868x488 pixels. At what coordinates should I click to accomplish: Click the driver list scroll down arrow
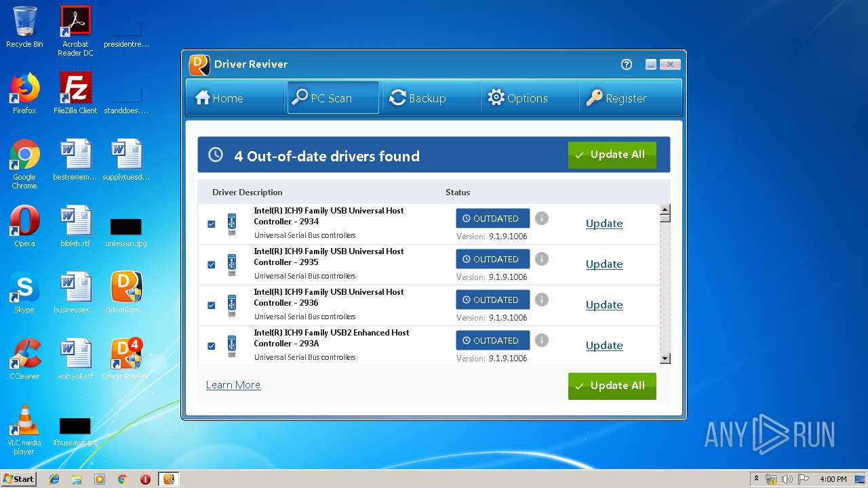pos(665,359)
